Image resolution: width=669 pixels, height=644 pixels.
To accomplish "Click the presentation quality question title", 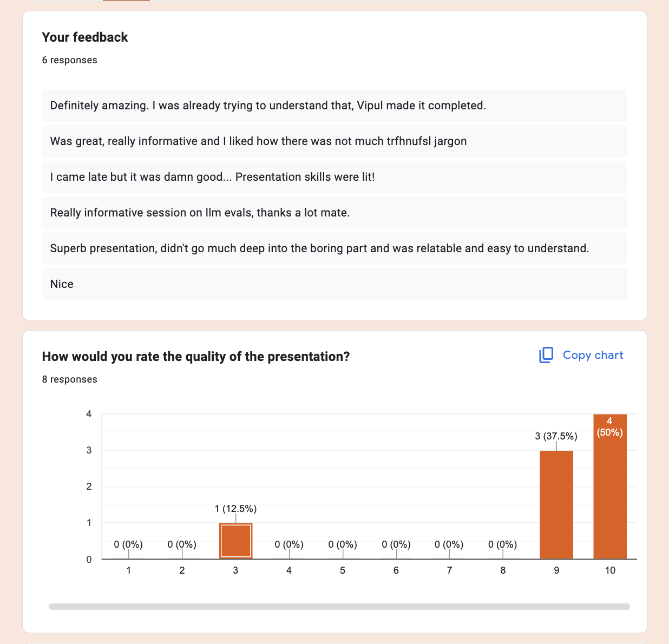I will coord(196,357).
